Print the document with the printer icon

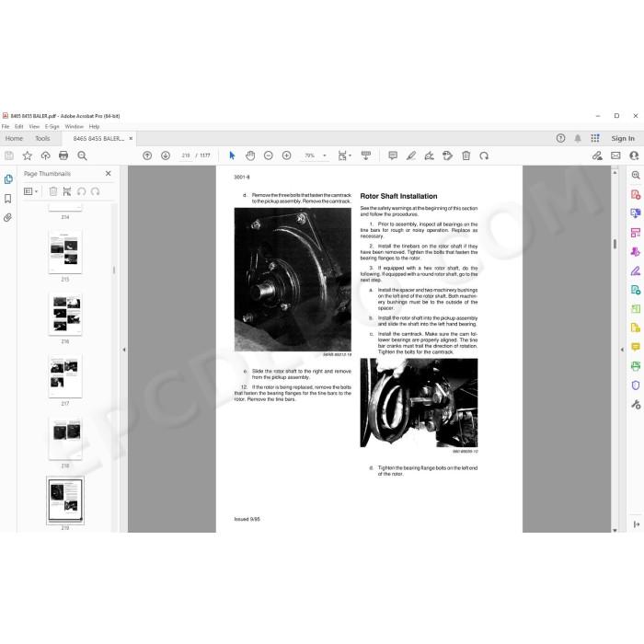63,155
